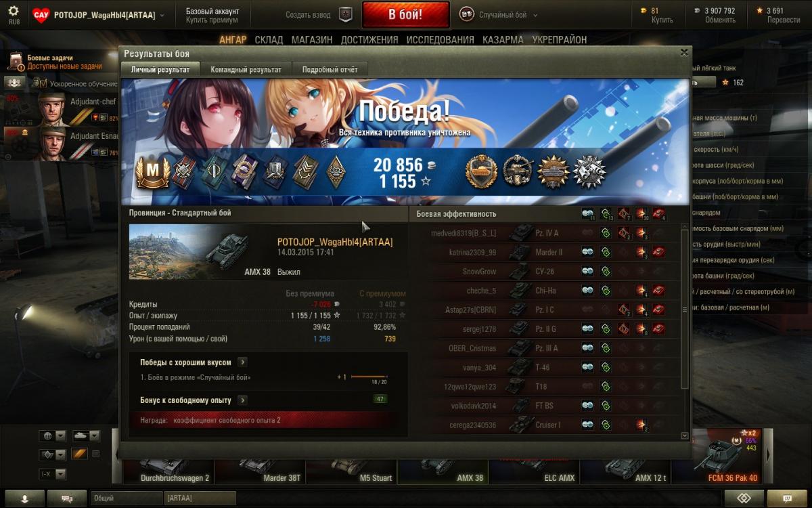Viewport: 812px width, 508px height.
Task: Click the battle effectiveness list scrollbar
Action: pyautogui.click(x=684, y=333)
